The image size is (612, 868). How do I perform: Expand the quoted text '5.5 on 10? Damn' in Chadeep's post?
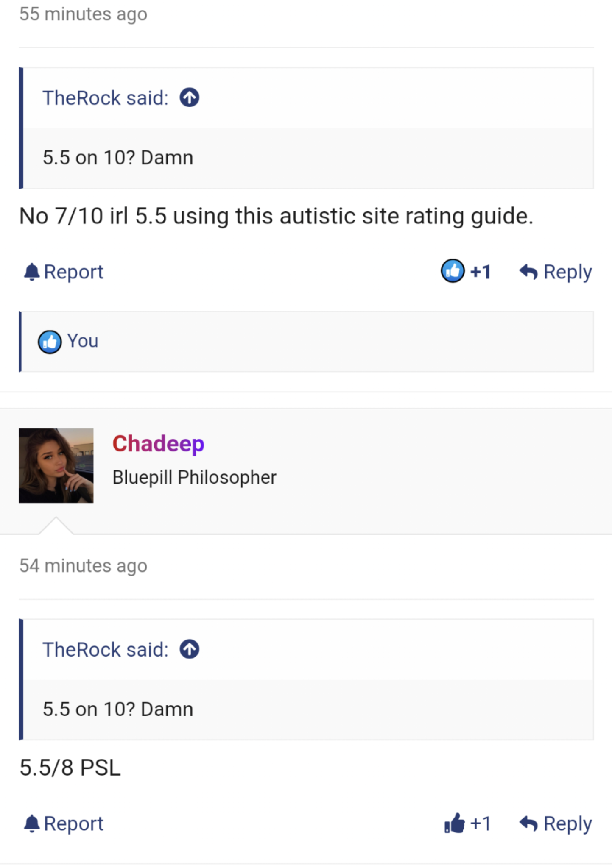pyautogui.click(x=118, y=709)
